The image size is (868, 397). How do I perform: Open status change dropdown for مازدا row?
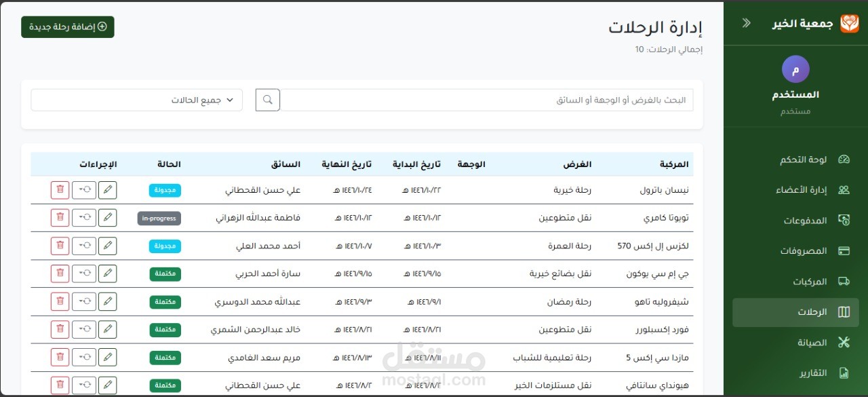[x=84, y=357]
